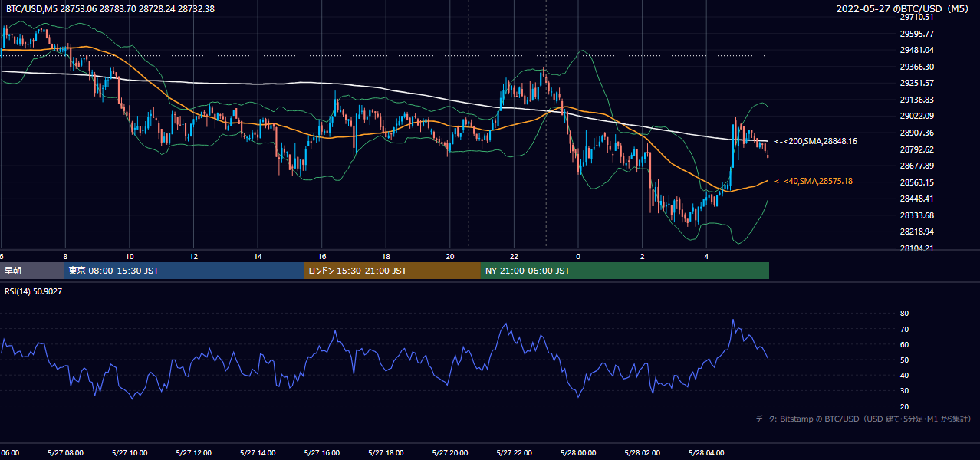
Task: Click hour tick '14' under the price chart
Action: 258,257
